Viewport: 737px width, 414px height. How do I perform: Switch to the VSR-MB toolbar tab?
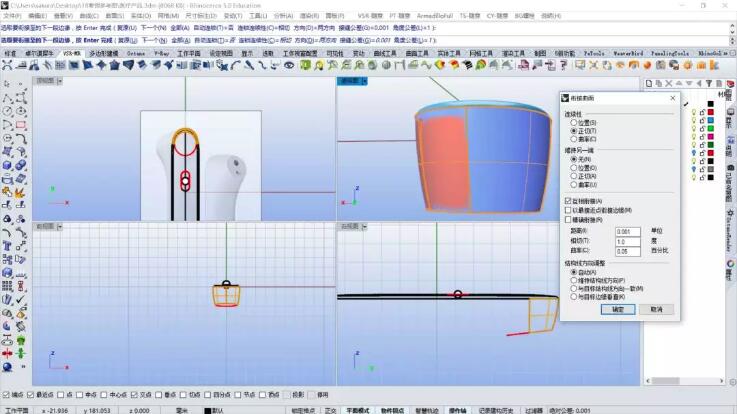coord(71,53)
